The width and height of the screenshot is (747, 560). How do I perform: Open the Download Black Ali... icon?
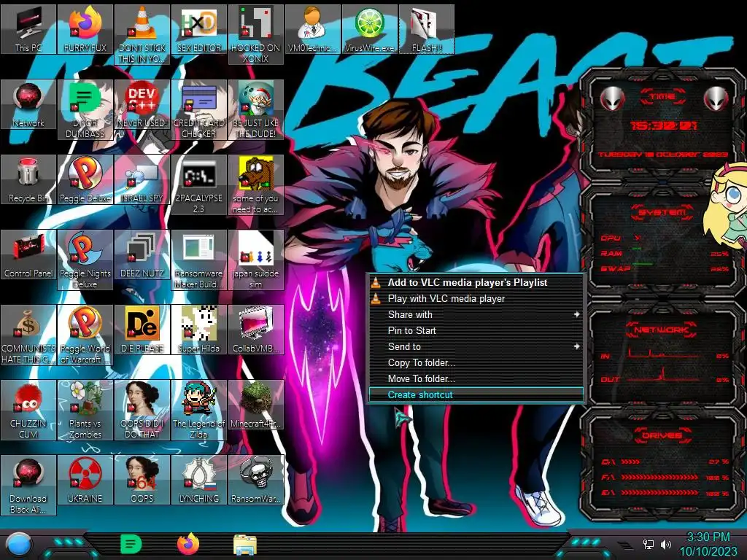pos(28,485)
